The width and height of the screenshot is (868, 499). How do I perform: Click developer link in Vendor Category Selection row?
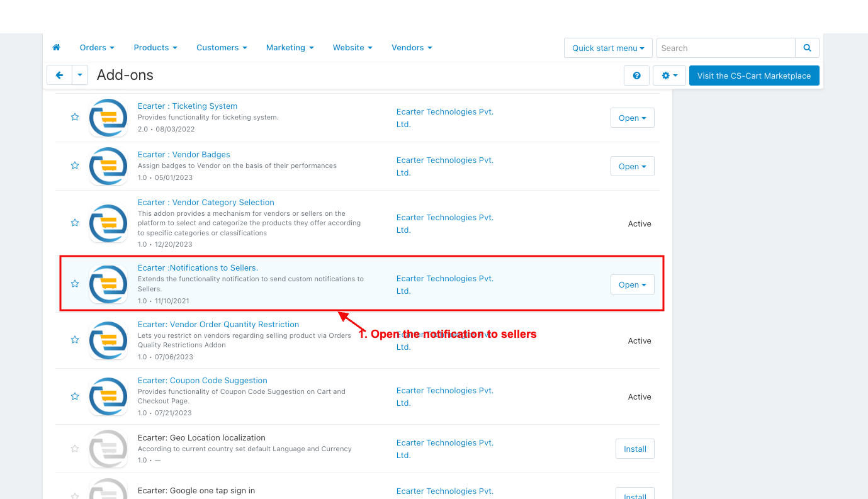tap(445, 223)
